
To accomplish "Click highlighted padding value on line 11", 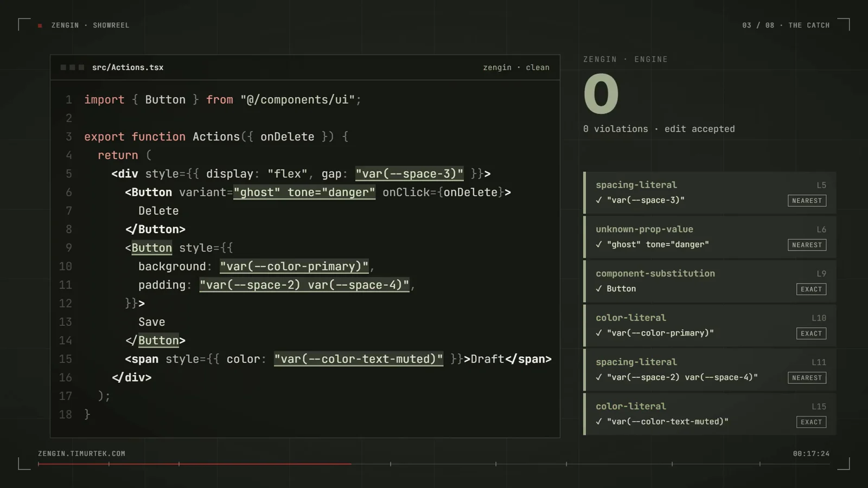I will click(304, 285).
